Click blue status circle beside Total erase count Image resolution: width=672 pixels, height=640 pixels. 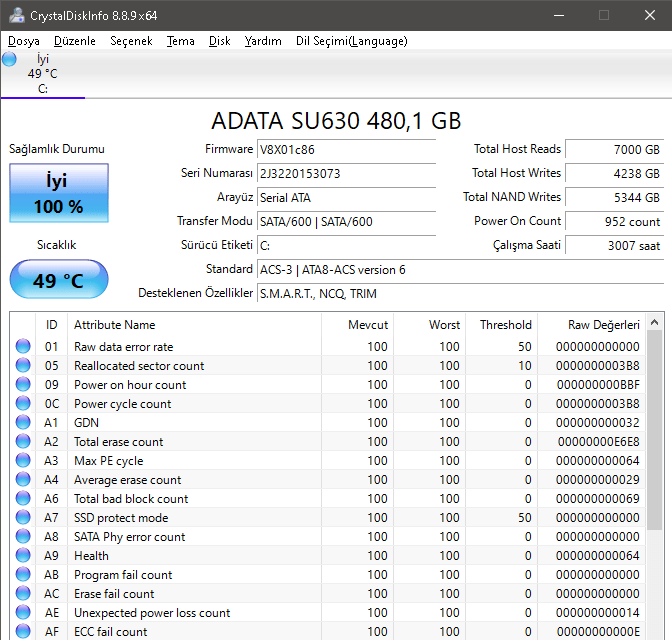coord(23,442)
